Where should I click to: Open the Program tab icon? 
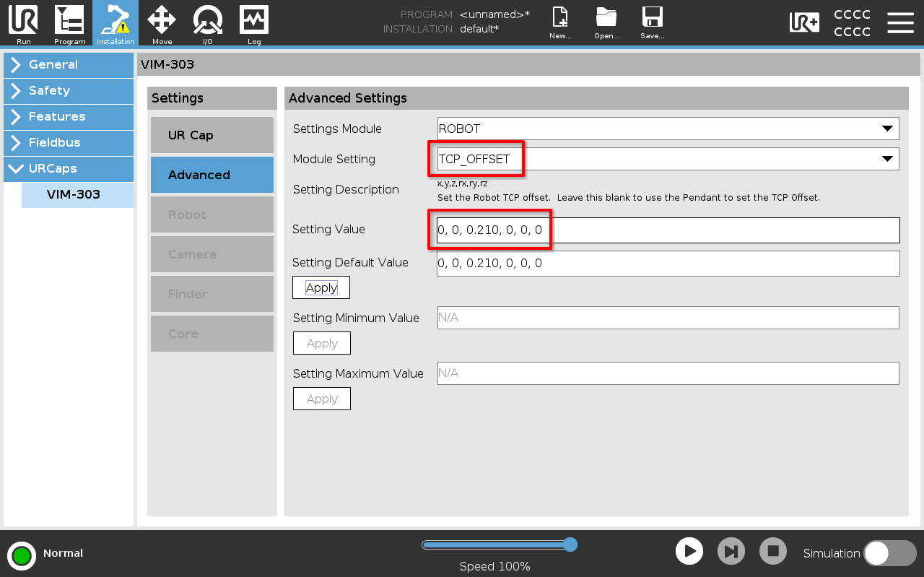point(69,23)
